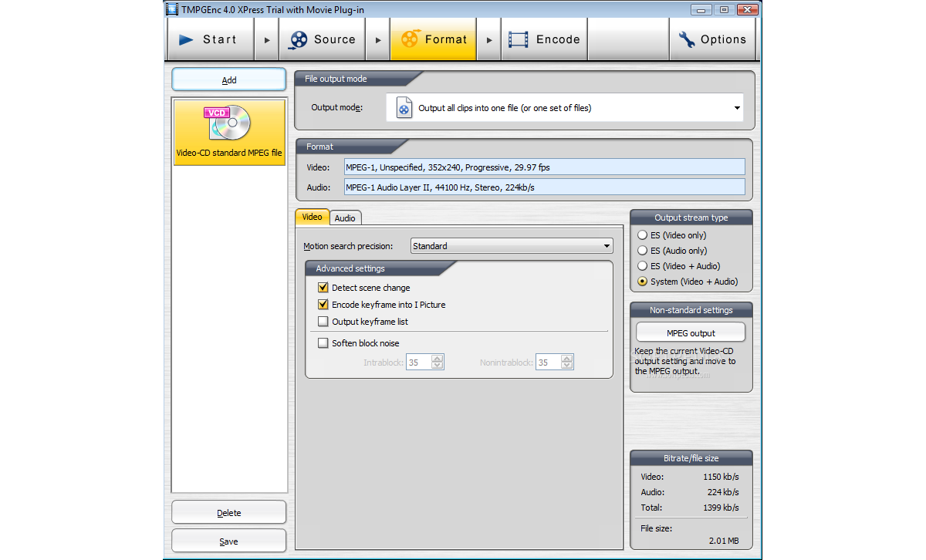Click the arrow between Format and Encode
The height and width of the screenshot is (560, 926).
(x=489, y=40)
